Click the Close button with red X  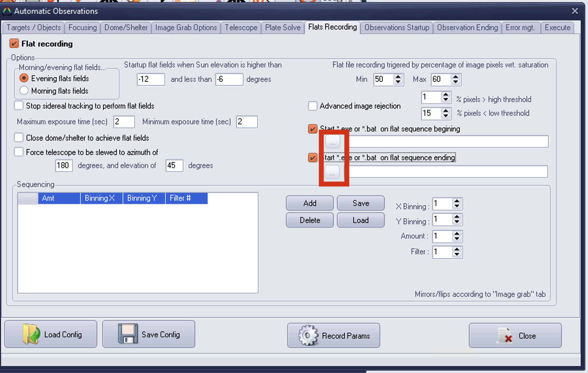tap(515, 335)
